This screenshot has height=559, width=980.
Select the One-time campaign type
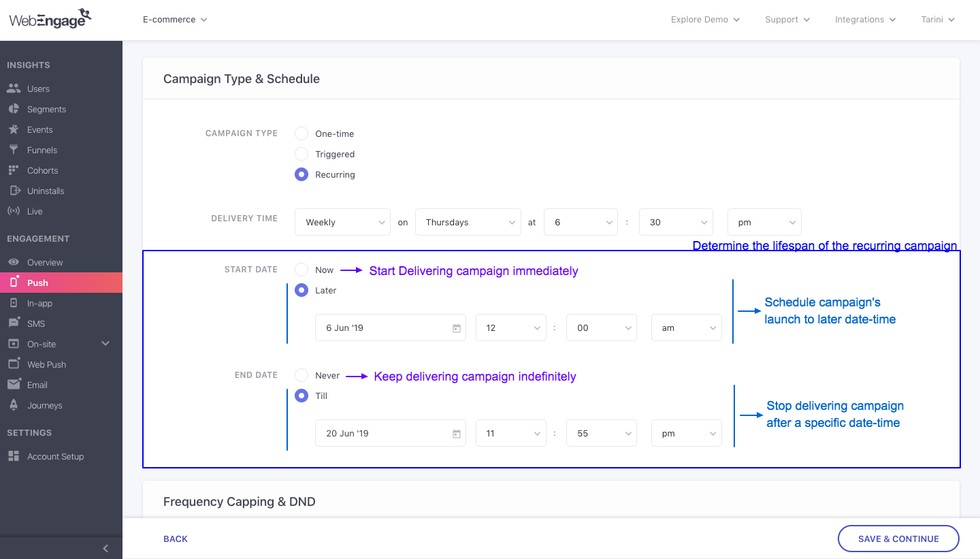[301, 133]
